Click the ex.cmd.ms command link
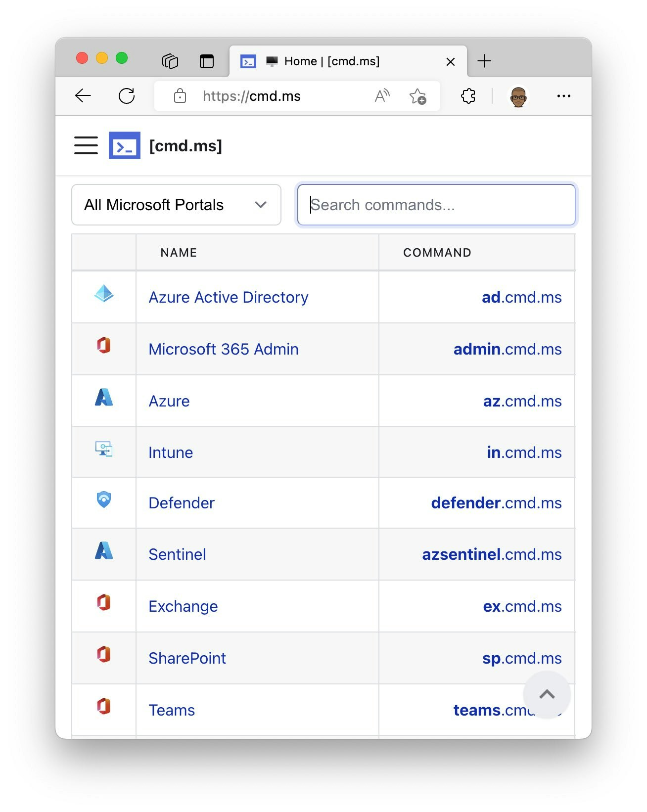The image size is (647, 812). 522,606
